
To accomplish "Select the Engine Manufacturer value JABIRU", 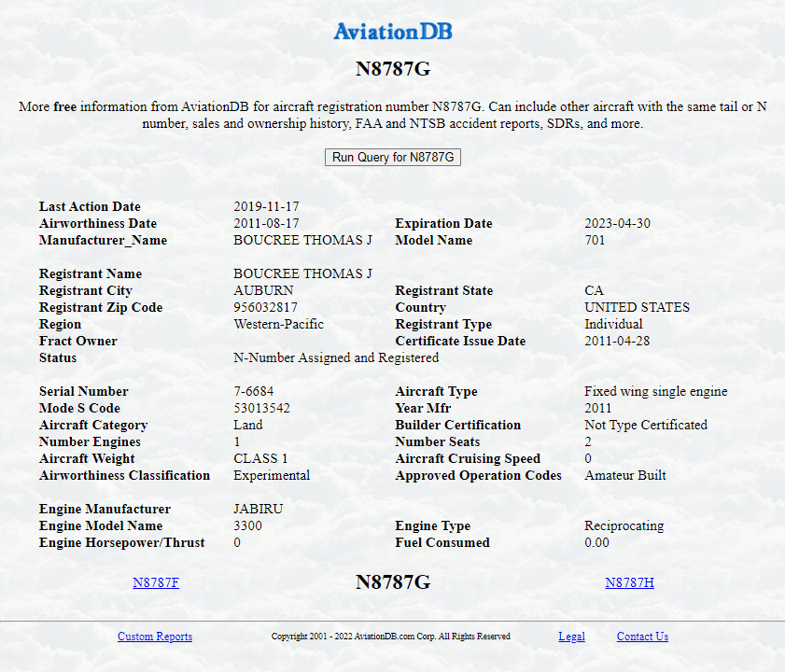I will pos(259,509).
